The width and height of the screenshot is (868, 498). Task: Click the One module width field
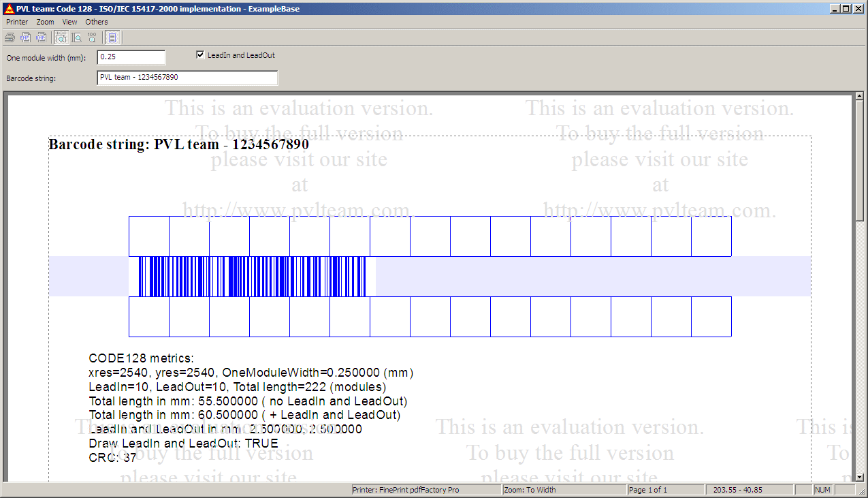point(131,57)
